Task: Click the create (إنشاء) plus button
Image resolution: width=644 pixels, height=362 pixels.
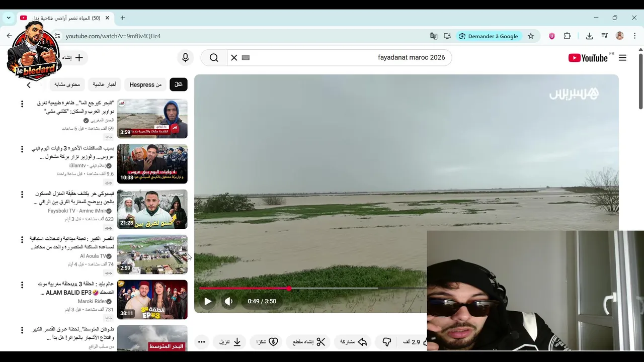Action: click(x=73, y=58)
